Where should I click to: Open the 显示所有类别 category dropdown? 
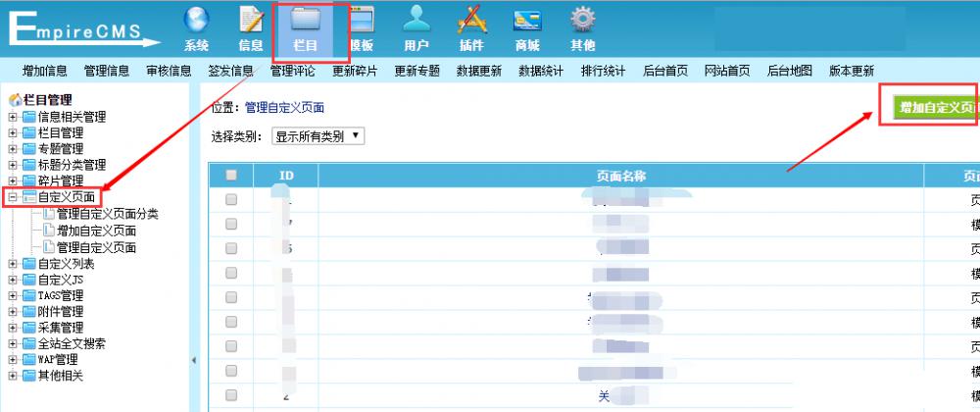coord(318,136)
